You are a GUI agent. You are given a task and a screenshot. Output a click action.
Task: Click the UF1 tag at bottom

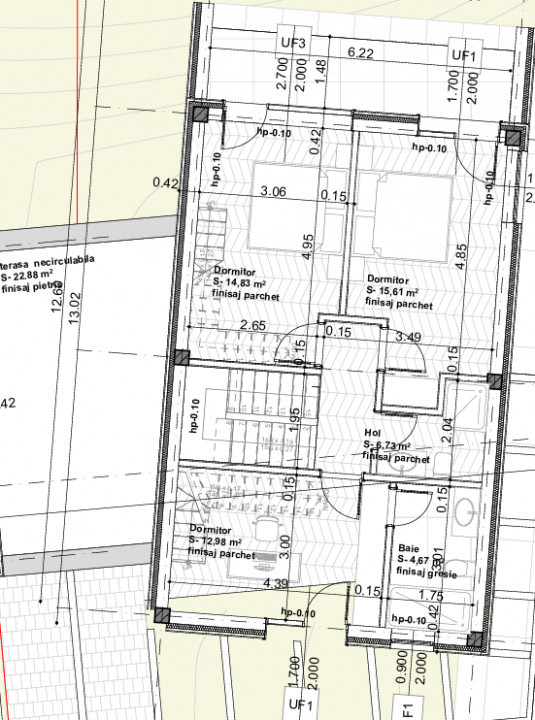click(x=301, y=704)
